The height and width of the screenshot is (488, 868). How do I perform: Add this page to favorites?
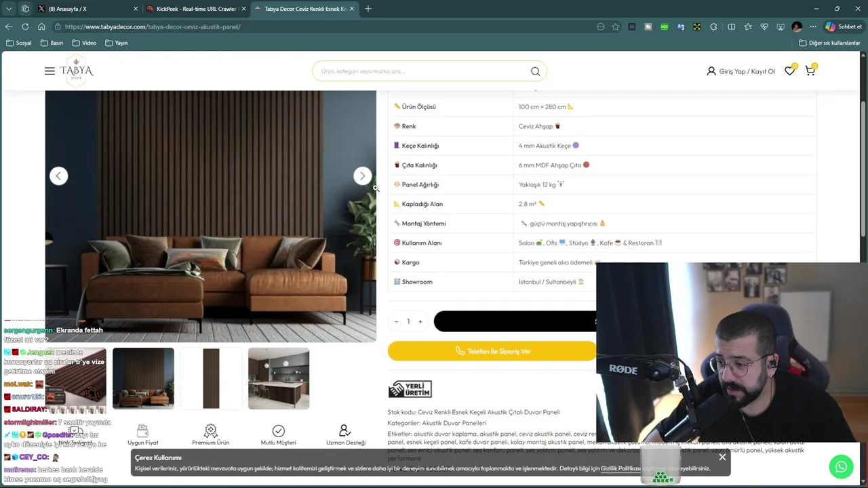pos(616,26)
